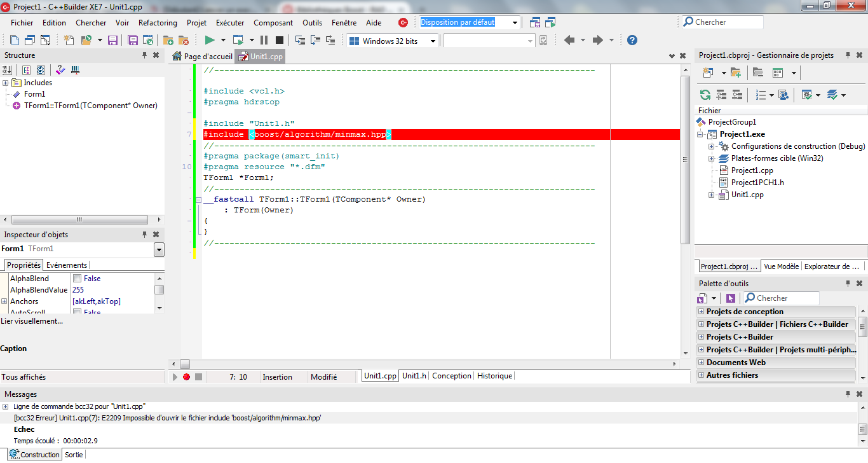Click the Pause toolbar icon

point(264,40)
